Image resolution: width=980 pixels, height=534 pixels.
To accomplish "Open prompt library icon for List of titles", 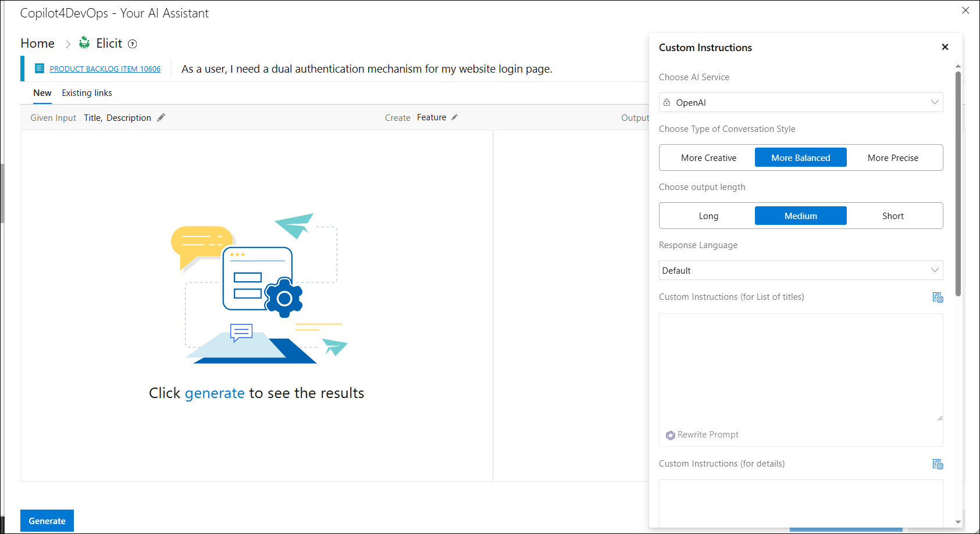I will (938, 298).
